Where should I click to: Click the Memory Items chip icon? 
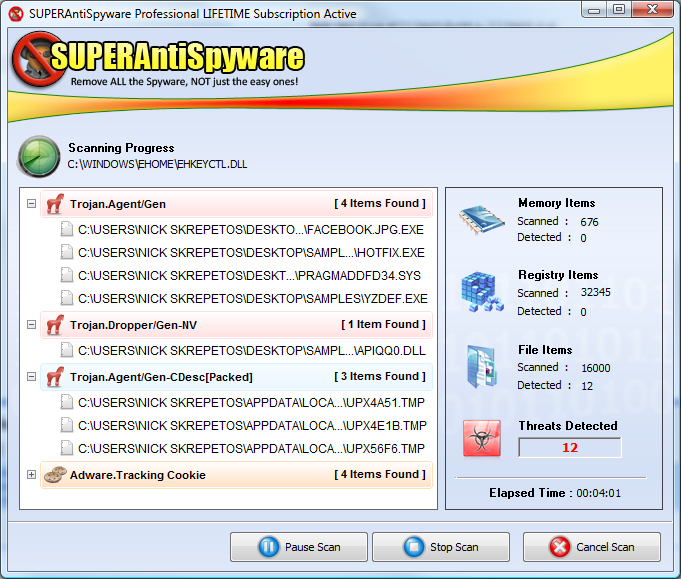point(482,220)
